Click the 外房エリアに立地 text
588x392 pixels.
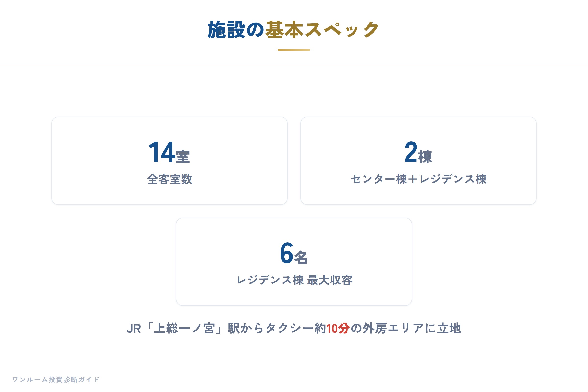(412, 329)
